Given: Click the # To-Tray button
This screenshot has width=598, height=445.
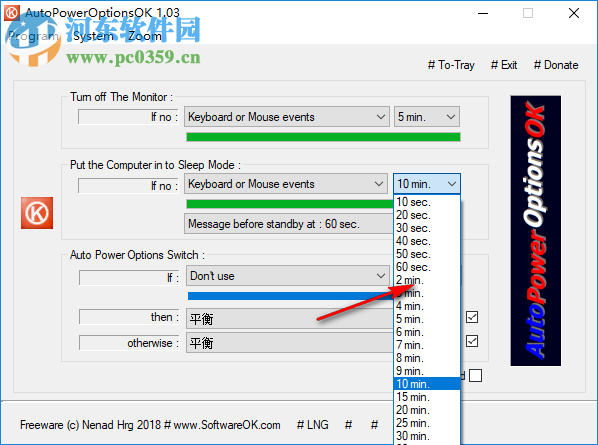Looking at the screenshot, I should click(x=451, y=65).
